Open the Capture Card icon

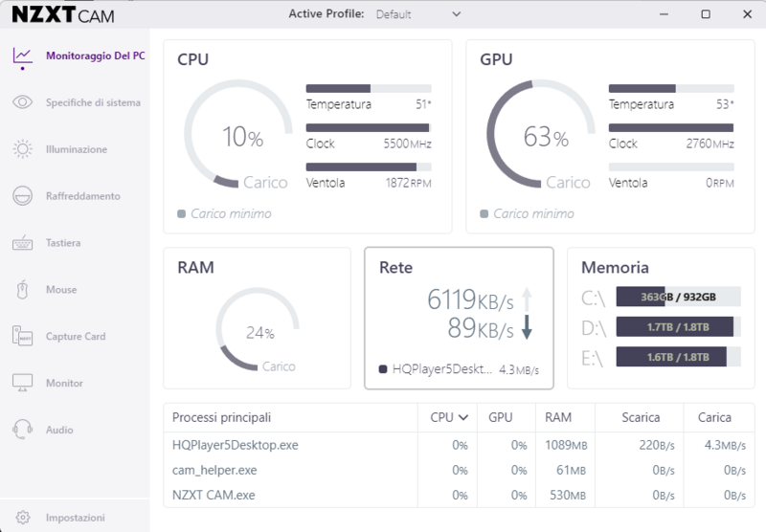[x=22, y=336]
